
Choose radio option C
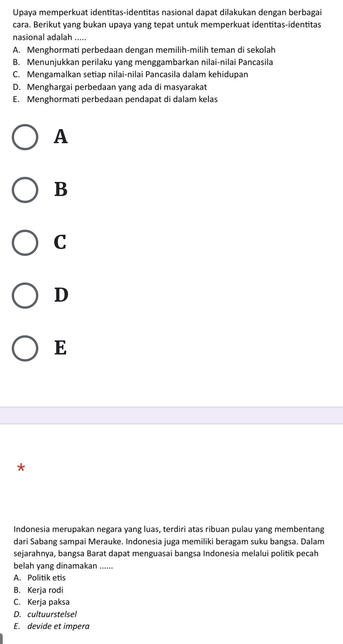pos(25,243)
